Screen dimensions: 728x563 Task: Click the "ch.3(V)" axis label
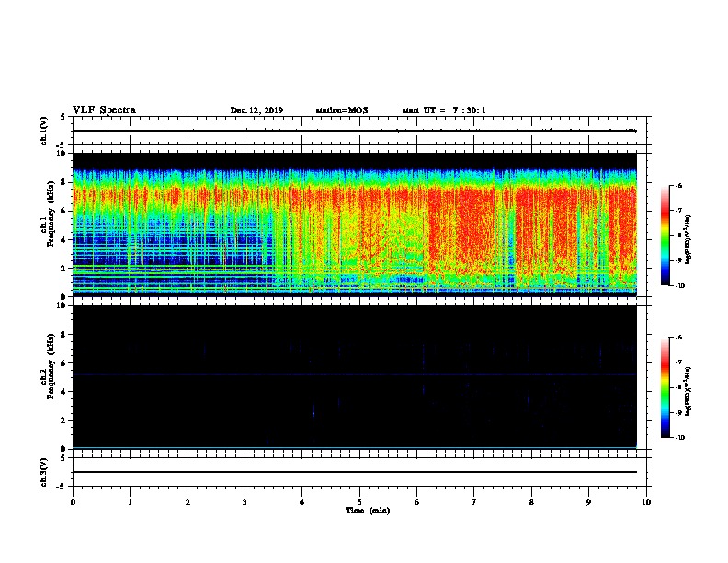(43, 472)
